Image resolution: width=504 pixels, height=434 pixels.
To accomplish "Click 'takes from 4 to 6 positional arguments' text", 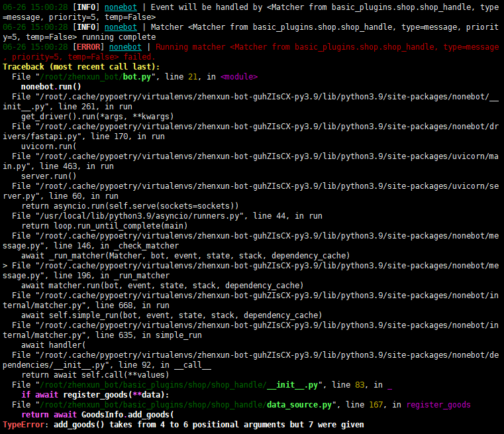I will click(x=197, y=425).
